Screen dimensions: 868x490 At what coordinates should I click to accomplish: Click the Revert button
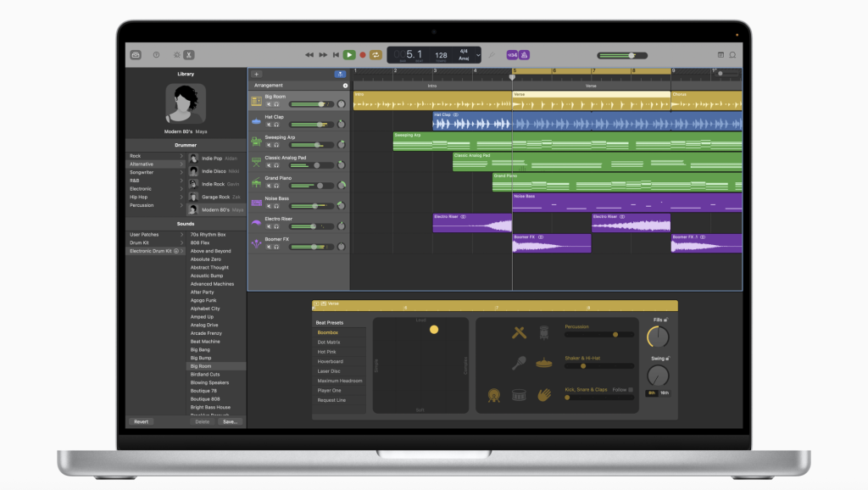click(x=141, y=421)
